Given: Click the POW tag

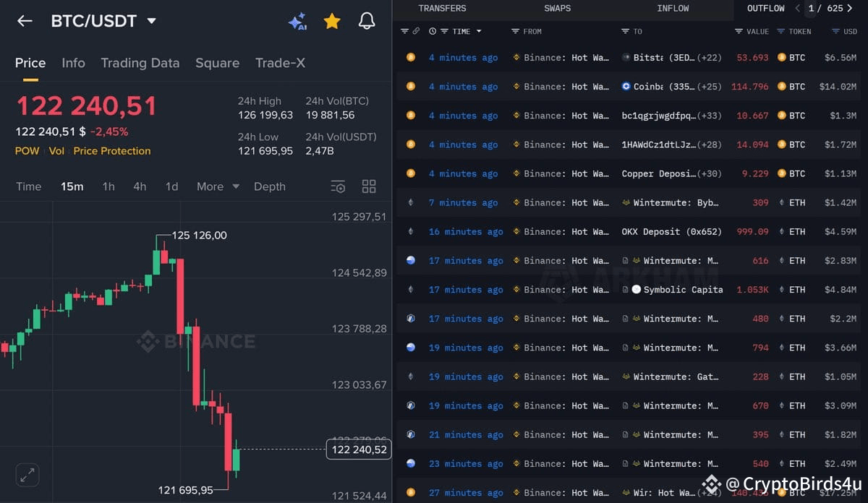Looking at the screenshot, I should tap(27, 151).
